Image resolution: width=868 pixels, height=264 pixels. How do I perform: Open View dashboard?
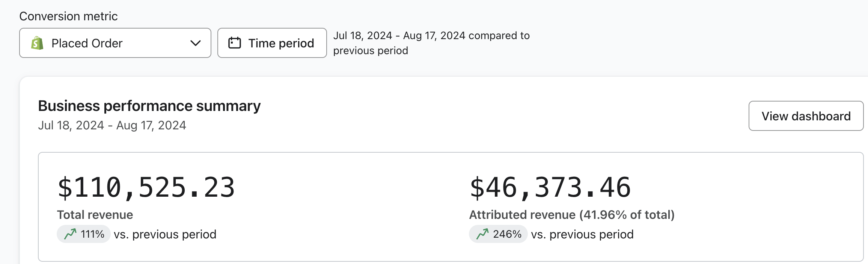(806, 116)
